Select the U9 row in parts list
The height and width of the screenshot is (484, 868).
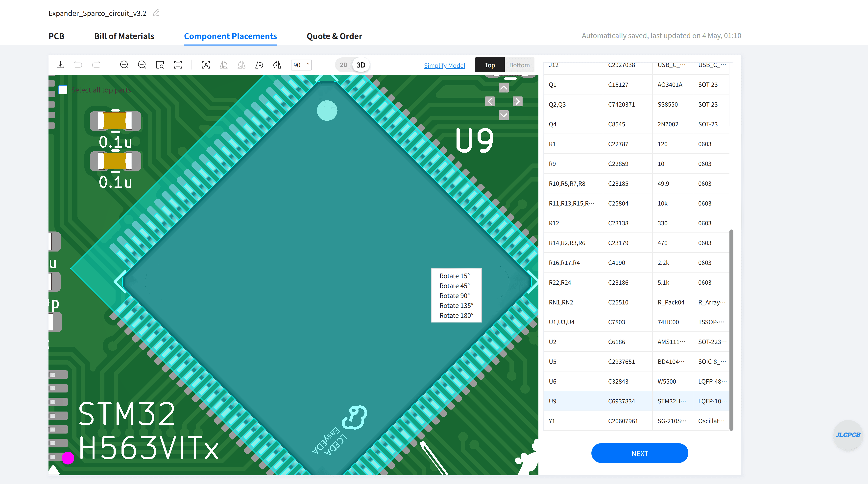point(636,401)
